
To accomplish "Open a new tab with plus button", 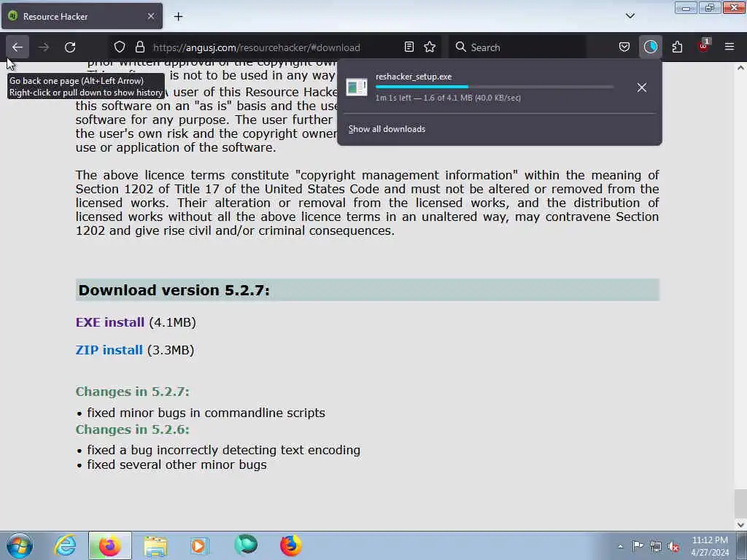I will click(x=178, y=17).
